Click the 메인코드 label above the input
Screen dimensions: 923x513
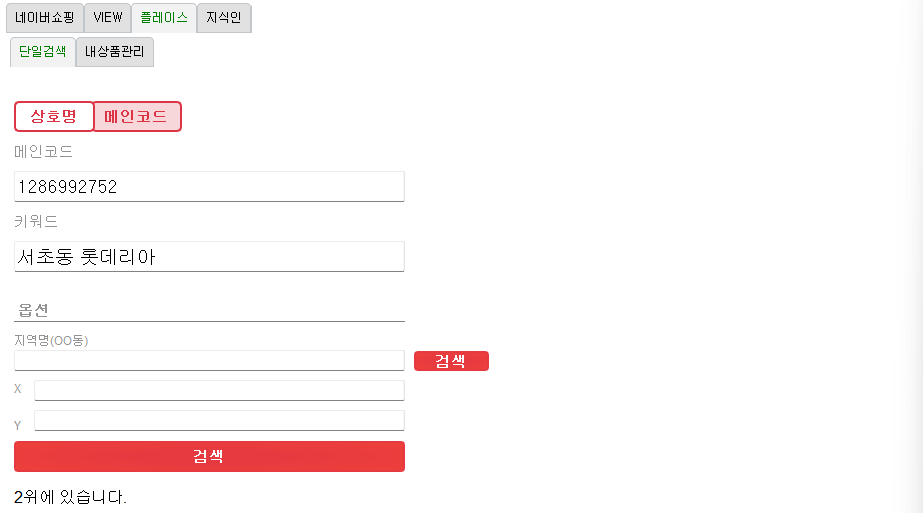[x=44, y=152]
